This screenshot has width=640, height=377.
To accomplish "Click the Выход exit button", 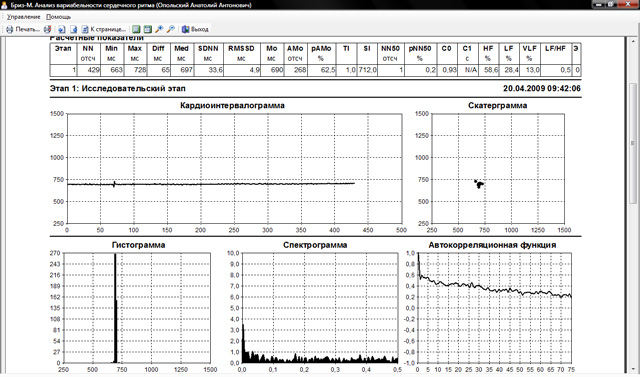I will (195, 29).
